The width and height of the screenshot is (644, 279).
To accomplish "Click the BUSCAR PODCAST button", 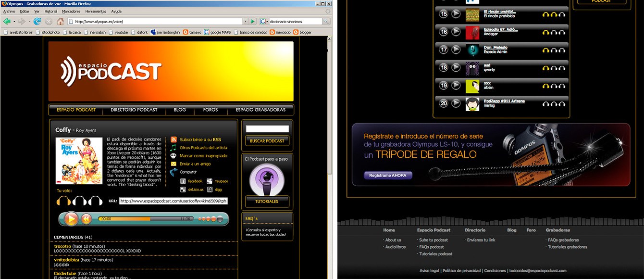I will (x=267, y=141).
